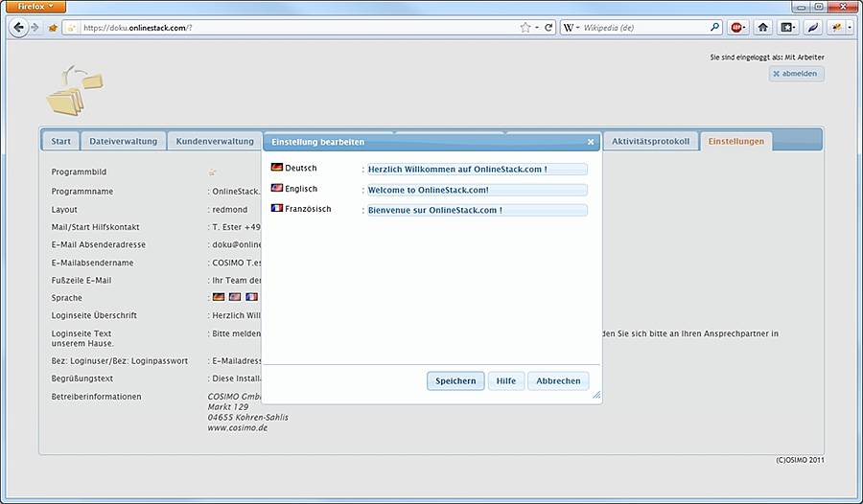Click the Wikipedia search input field
Image resolution: width=863 pixels, height=504 pixels.
click(x=644, y=28)
